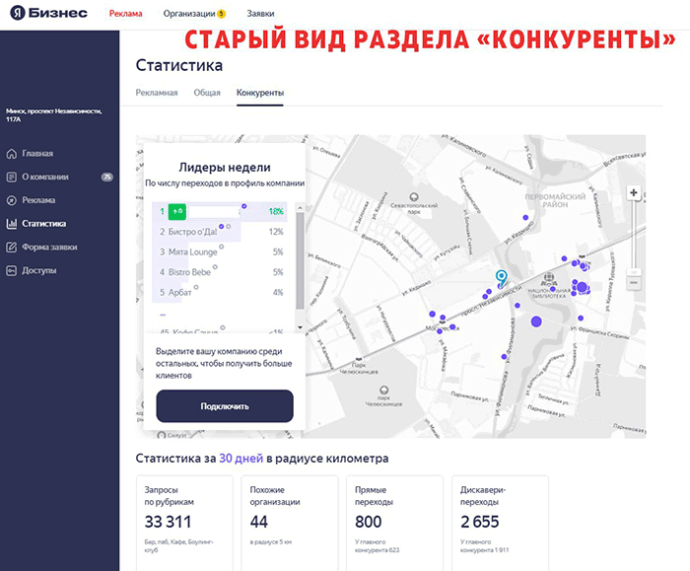Click the 2 655 discovery transitions value
Screen dimensions: 690x571
coord(480,522)
